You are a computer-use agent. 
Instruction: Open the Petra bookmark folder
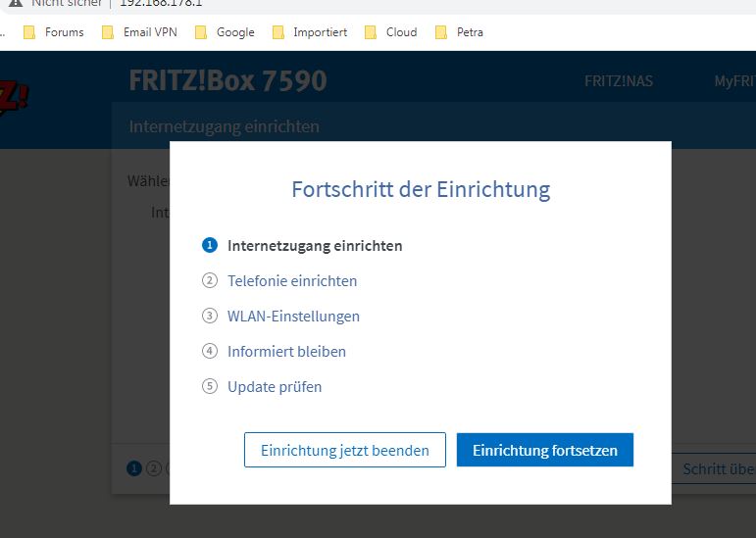pos(459,32)
